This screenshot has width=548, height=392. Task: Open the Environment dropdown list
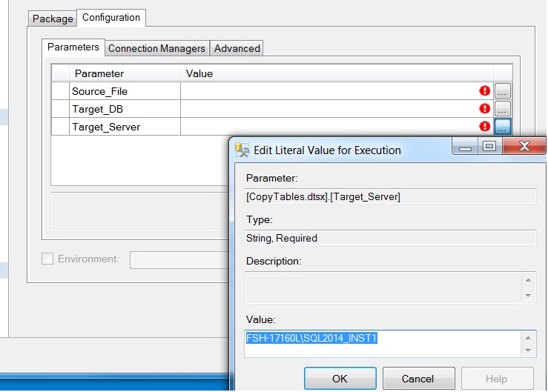(178, 260)
